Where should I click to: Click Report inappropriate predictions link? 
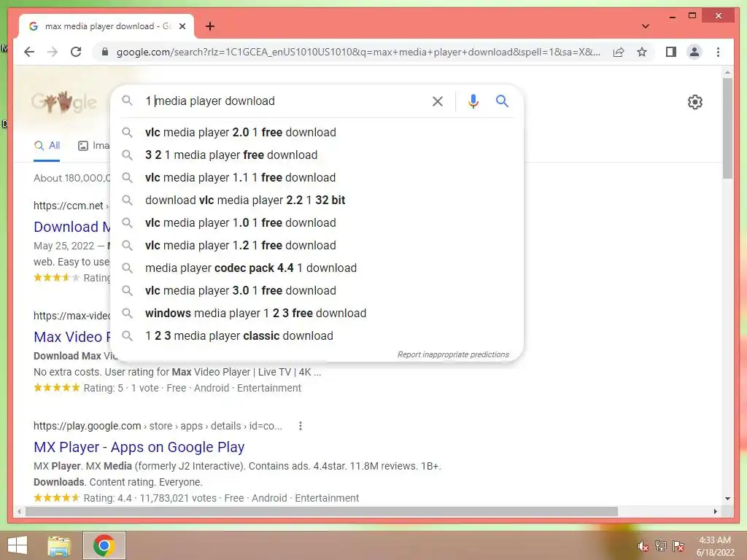point(453,355)
